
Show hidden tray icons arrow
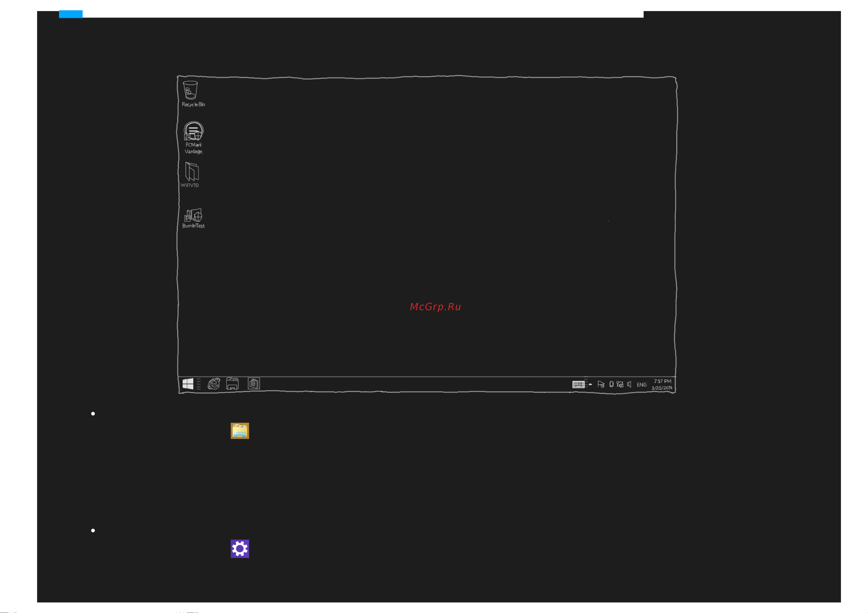pos(591,384)
